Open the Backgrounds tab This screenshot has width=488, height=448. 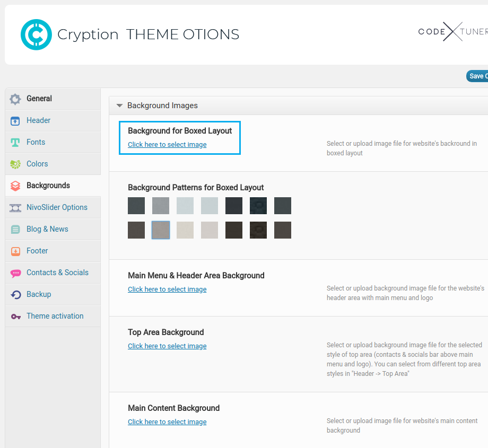click(x=48, y=186)
